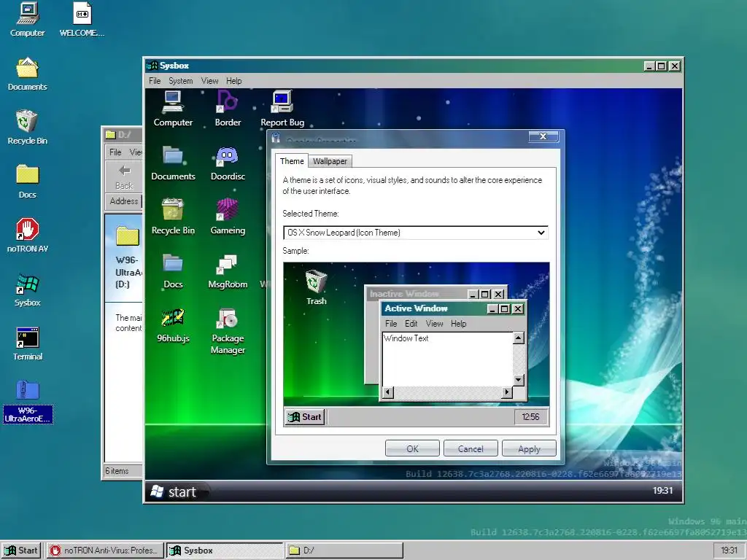
Task: Confirm the theme dialog with OK
Action: (x=412, y=448)
